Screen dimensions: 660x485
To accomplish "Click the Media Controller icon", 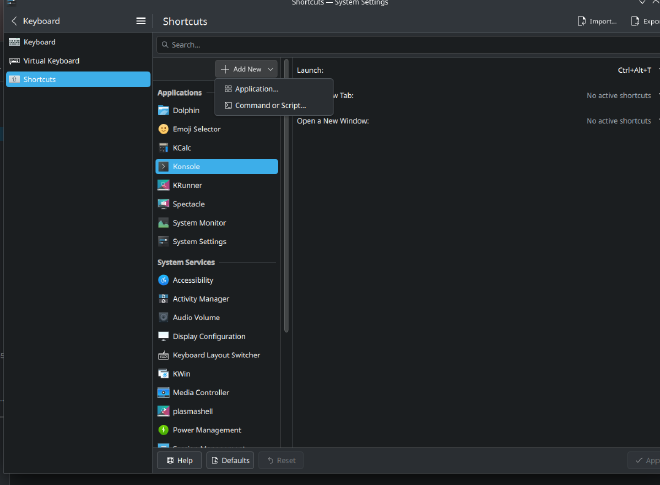I will point(163,392).
